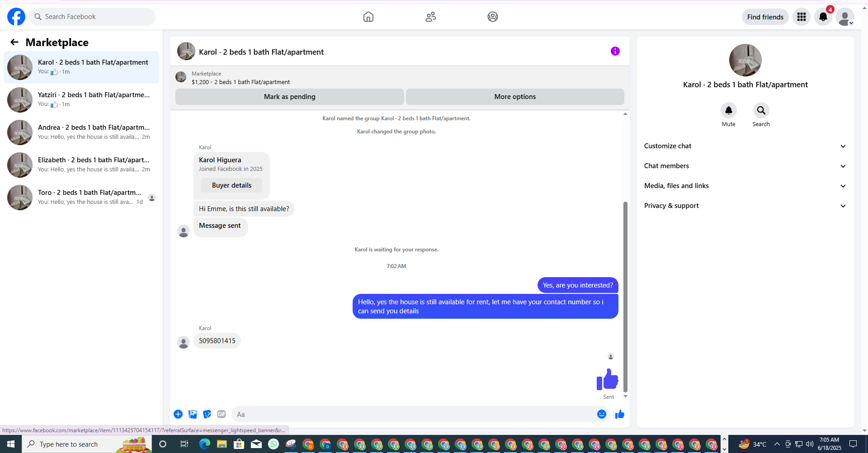The width and height of the screenshot is (868, 453).
Task: Expand Media, files and links section
Action: [x=745, y=186]
